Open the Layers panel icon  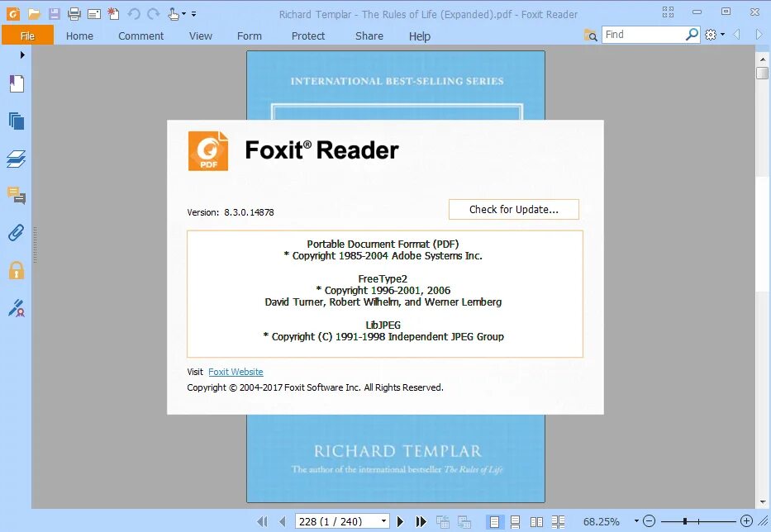[17, 159]
